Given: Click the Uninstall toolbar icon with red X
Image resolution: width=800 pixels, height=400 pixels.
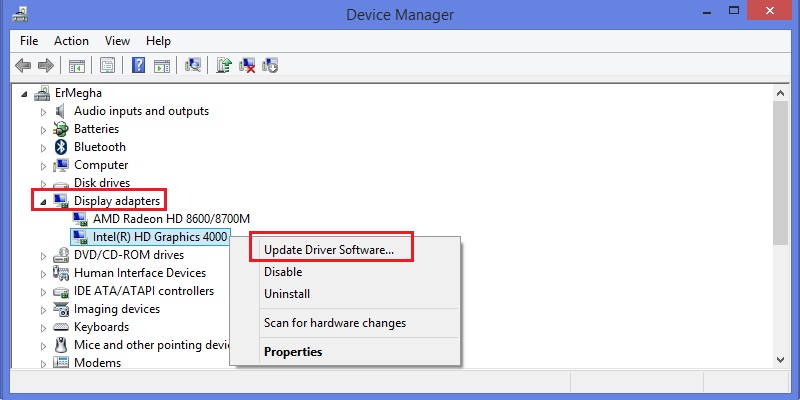Looking at the screenshot, I should [x=247, y=65].
